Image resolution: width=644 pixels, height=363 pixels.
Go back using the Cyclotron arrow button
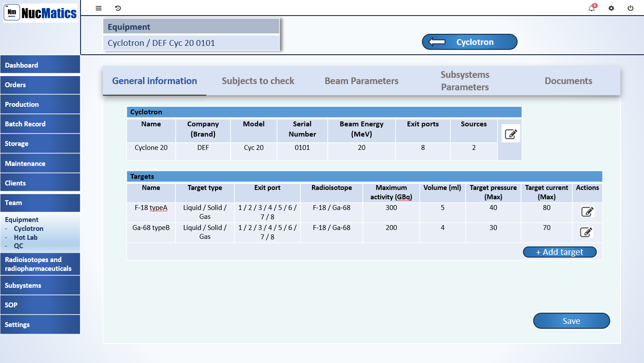coord(469,42)
